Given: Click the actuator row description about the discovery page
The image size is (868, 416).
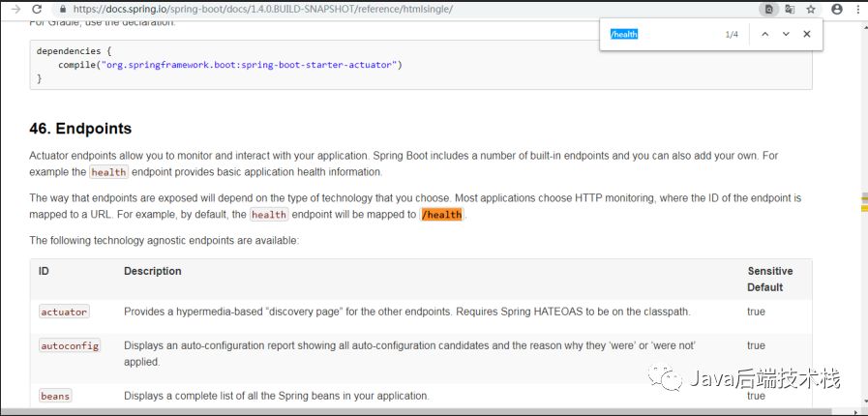Looking at the screenshot, I should point(406,312).
